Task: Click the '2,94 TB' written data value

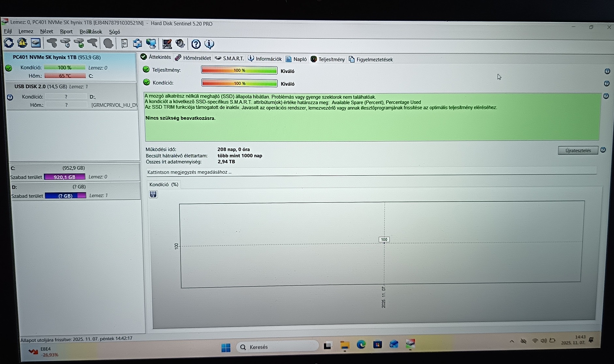Action: point(226,162)
